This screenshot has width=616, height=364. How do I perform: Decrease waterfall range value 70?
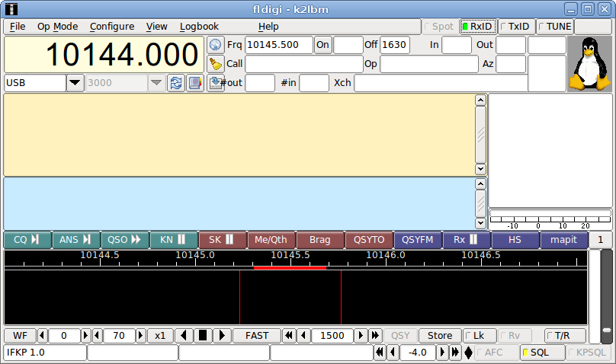98,336
